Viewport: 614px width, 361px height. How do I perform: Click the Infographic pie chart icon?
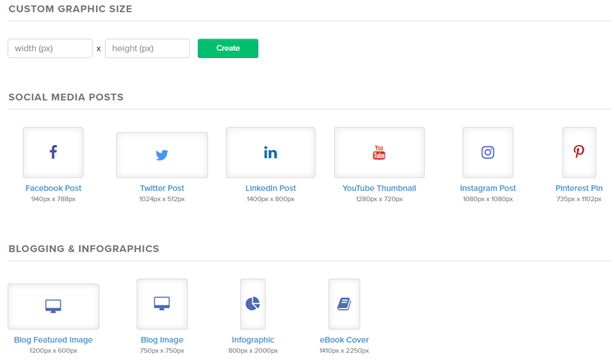(253, 304)
